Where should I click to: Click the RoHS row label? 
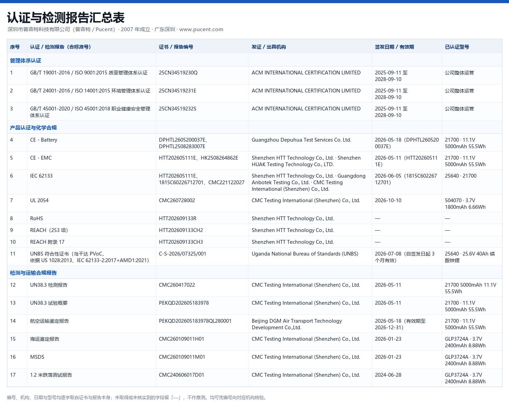(x=36, y=218)
